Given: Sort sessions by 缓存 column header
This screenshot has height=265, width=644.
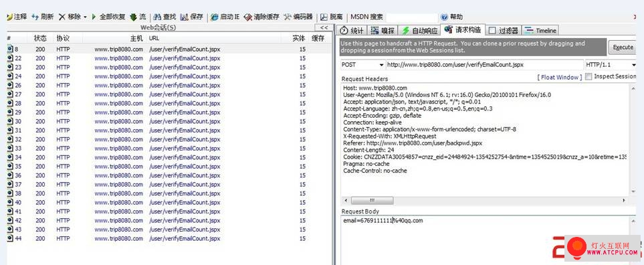Looking at the screenshot, I should click(x=318, y=38).
